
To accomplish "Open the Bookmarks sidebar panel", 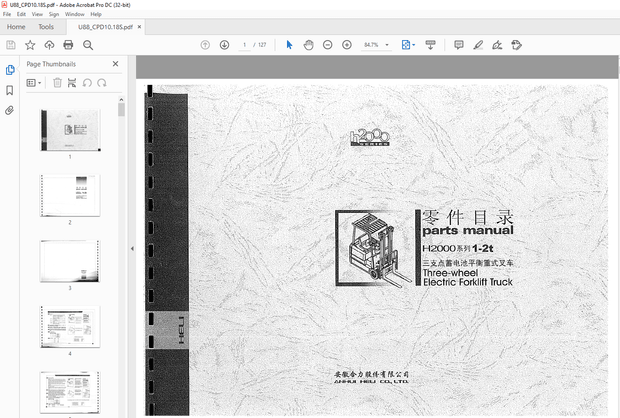I will (x=10, y=90).
